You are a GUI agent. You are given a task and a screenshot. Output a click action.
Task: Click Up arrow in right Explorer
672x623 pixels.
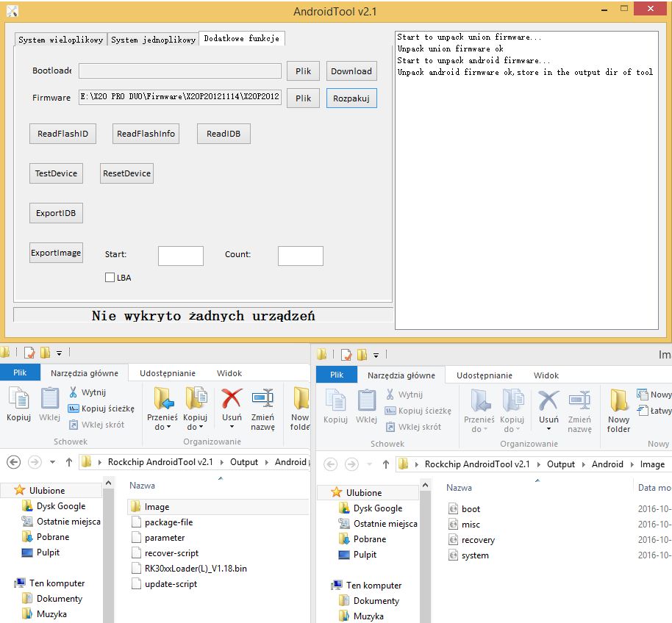click(x=386, y=464)
